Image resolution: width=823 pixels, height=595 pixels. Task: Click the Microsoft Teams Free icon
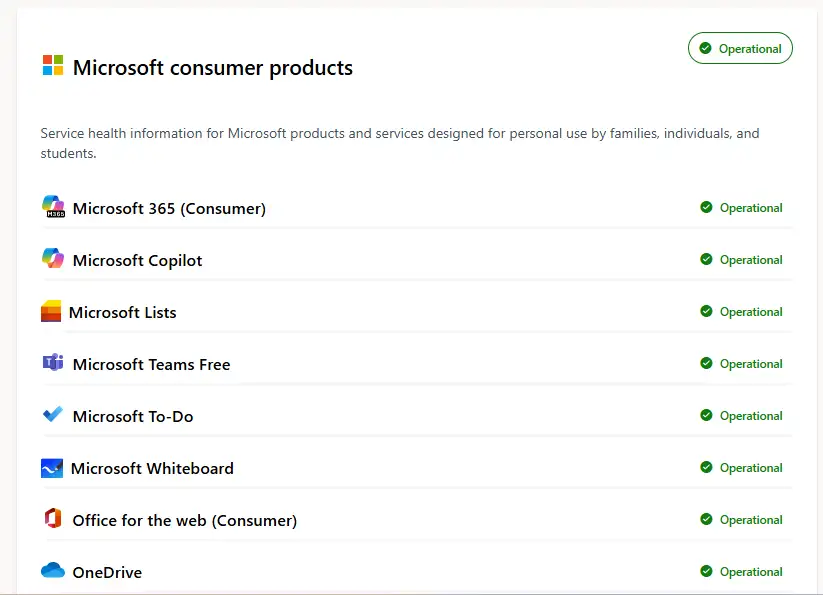pyautogui.click(x=53, y=363)
